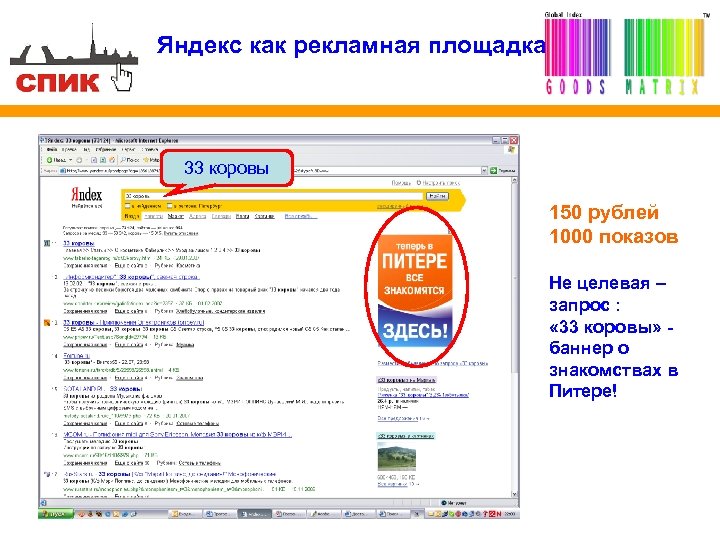The image size is (720, 540).
Task: Switch to the Адреса search tab
Action: tap(197, 216)
